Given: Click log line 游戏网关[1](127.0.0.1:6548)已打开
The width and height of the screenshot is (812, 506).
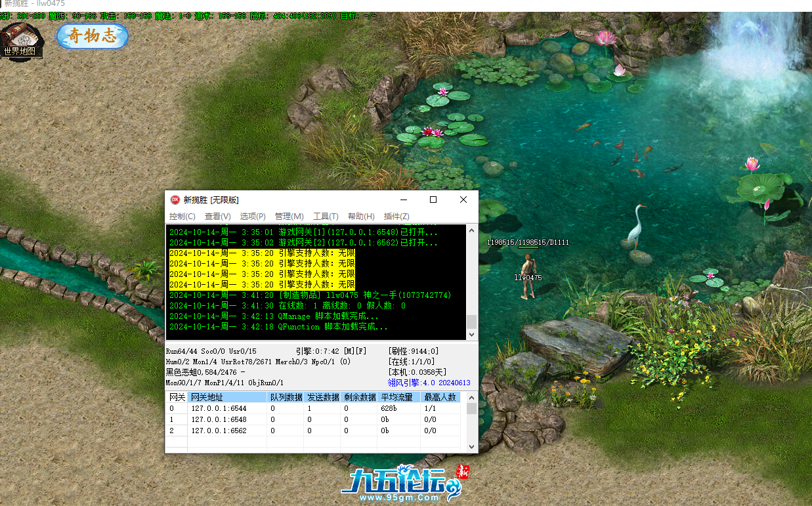Looking at the screenshot, I should point(303,232).
